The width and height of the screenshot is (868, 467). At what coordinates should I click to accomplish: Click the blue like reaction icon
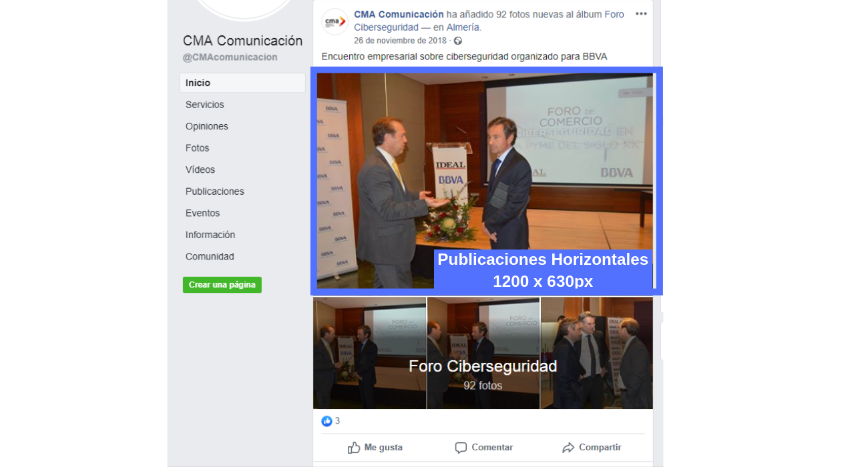pyautogui.click(x=327, y=421)
